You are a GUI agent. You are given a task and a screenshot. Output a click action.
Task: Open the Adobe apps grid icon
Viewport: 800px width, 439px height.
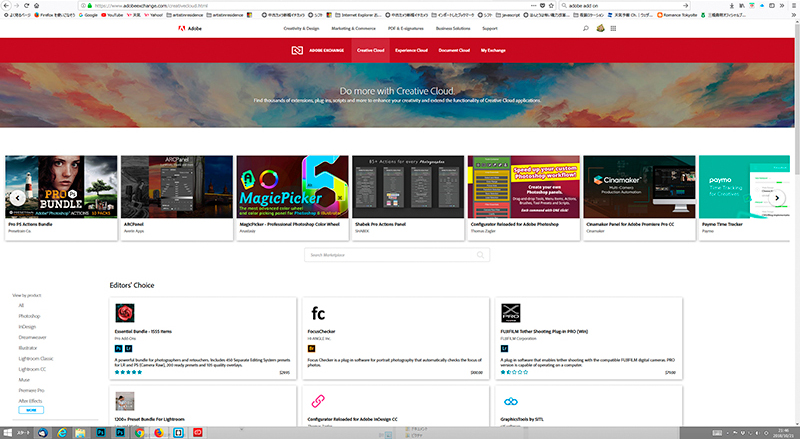pos(613,29)
